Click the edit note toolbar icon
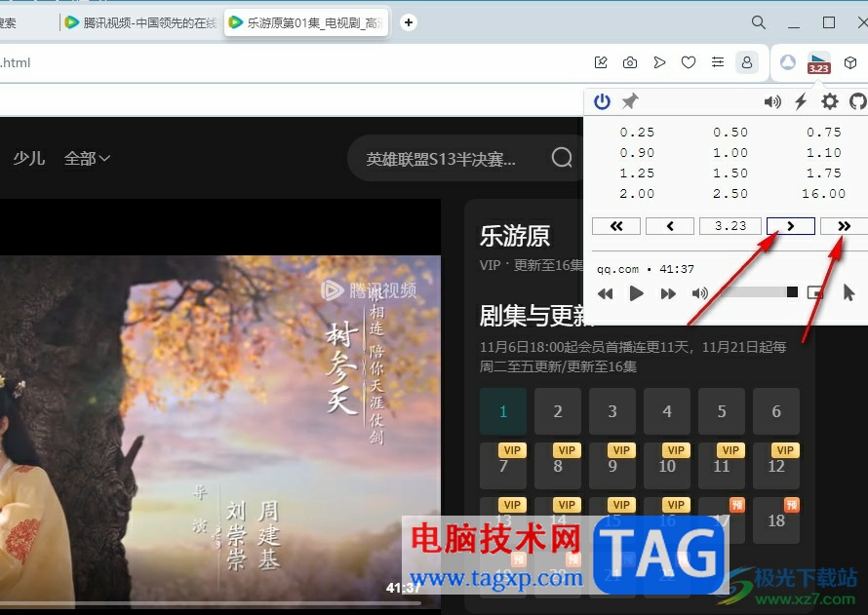 (601, 62)
